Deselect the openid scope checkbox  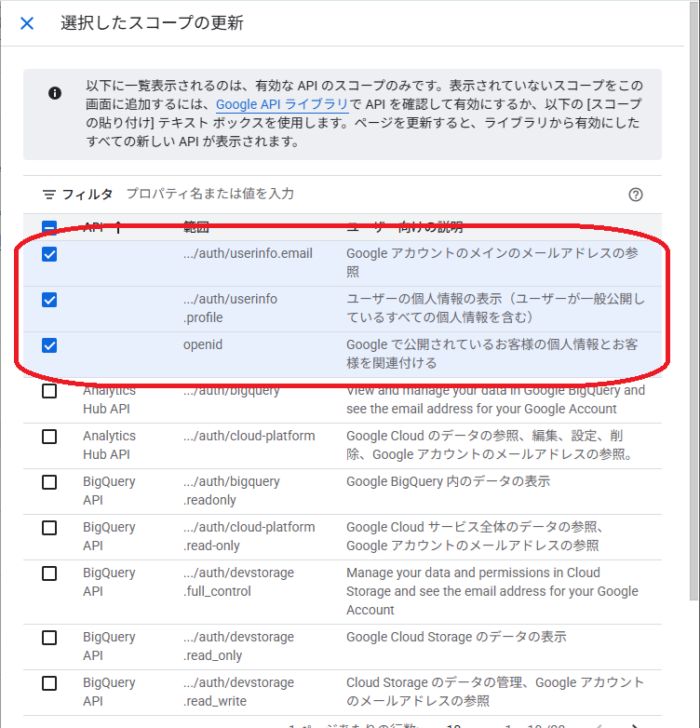click(49, 345)
